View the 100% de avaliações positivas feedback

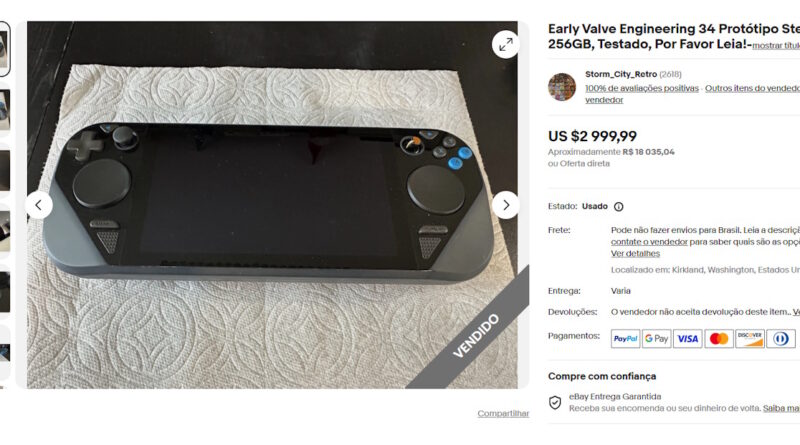(642, 88)
